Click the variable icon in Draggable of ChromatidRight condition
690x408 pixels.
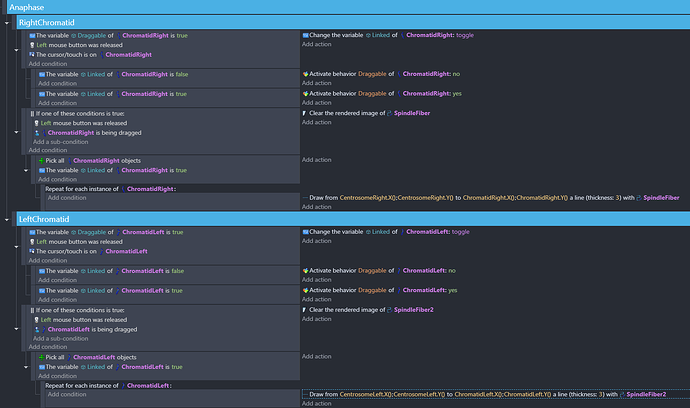click(32, 37)
